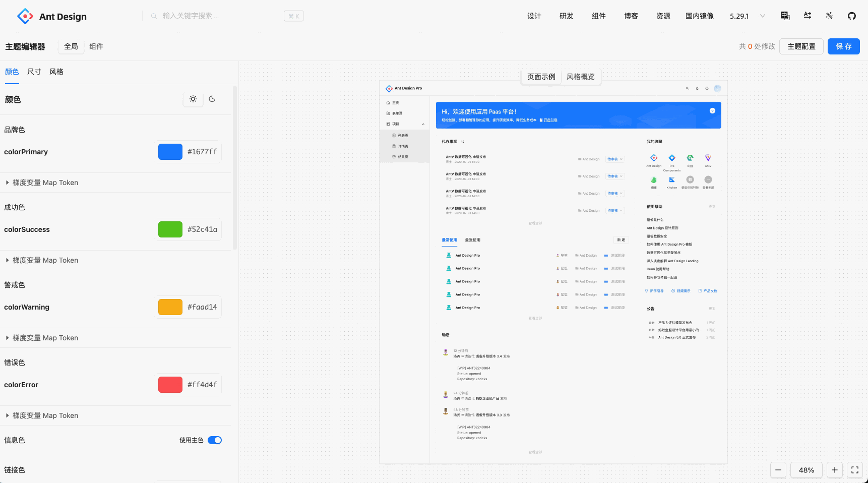Screen dimensions: 868x483
Task: Open the colorSuccess green color swatch
Action: point(170,229)
